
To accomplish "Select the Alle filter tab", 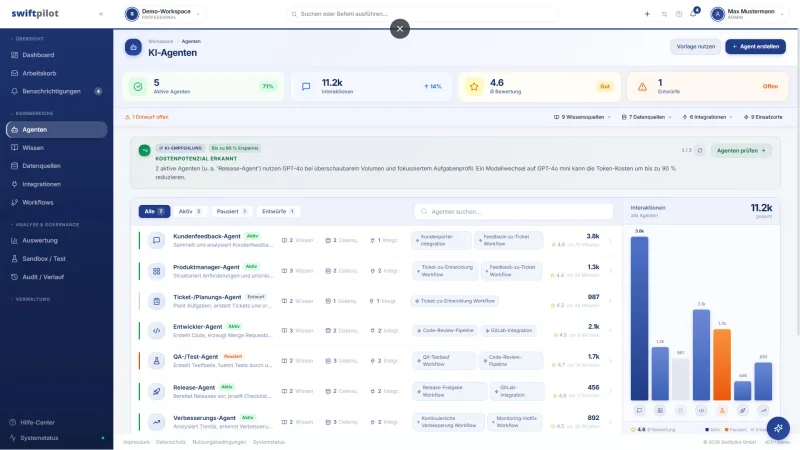I will click(154, 211).
